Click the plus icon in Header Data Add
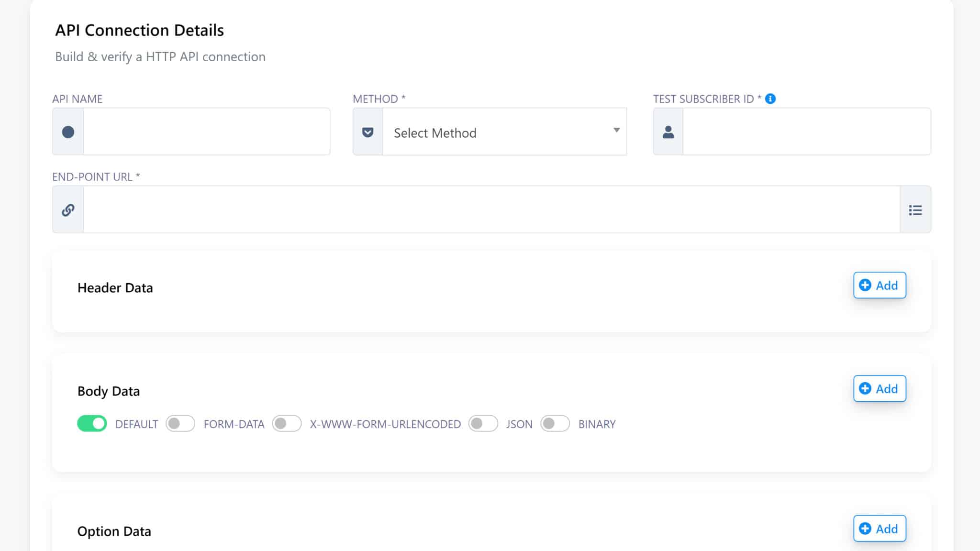The width and height of the screenshot is (980, 551). click(x=865, y=285)
